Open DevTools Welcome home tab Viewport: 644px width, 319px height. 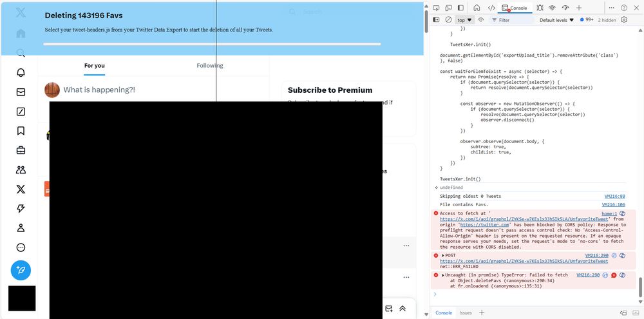(477, 8)
